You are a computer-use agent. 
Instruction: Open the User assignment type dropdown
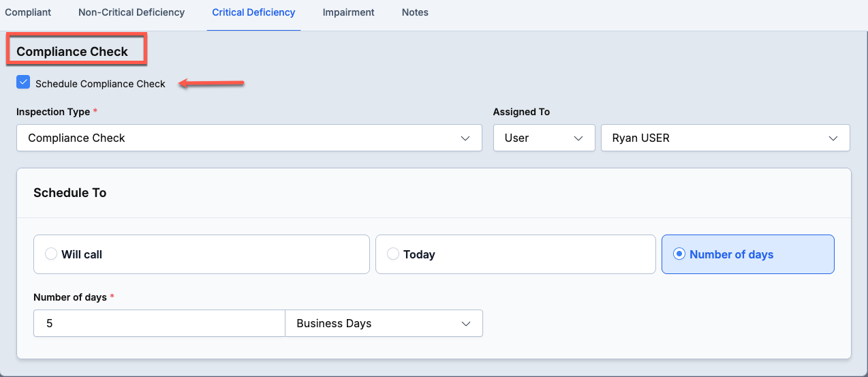[544, 138]
